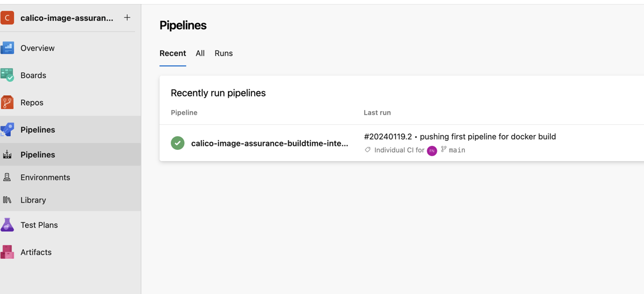This screenshot has height=294, width=644.
Task: Select the Pipelines sub-item under Pipelines
Action: (38, 155)
